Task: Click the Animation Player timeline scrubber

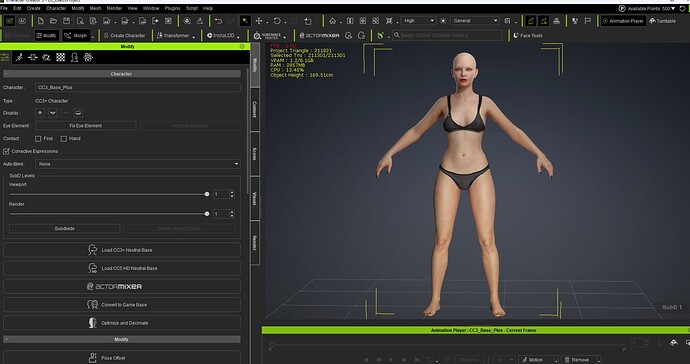Action: 272,345
